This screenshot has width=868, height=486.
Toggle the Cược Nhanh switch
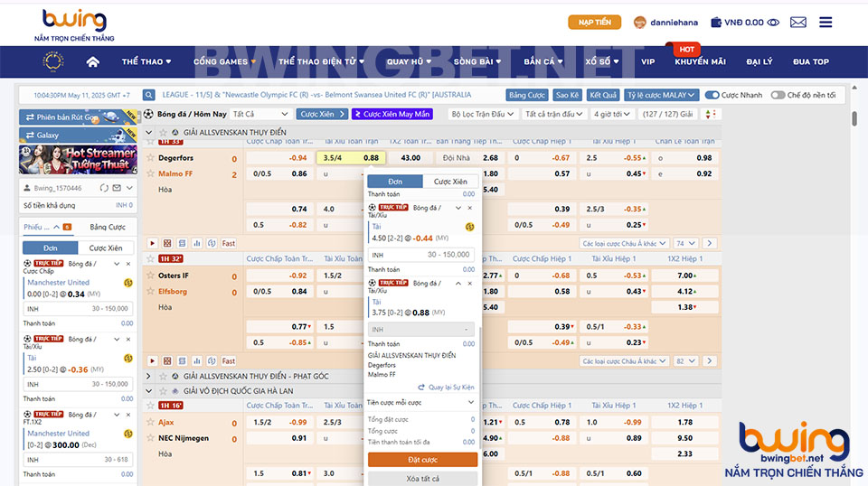[x=712, y=95]
